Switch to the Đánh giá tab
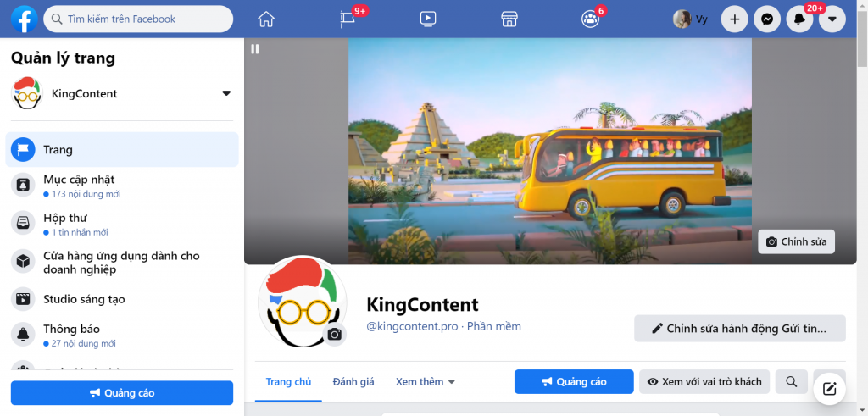Screen dimensions: 868x416 pyautogui.click(x=353, y=382)
